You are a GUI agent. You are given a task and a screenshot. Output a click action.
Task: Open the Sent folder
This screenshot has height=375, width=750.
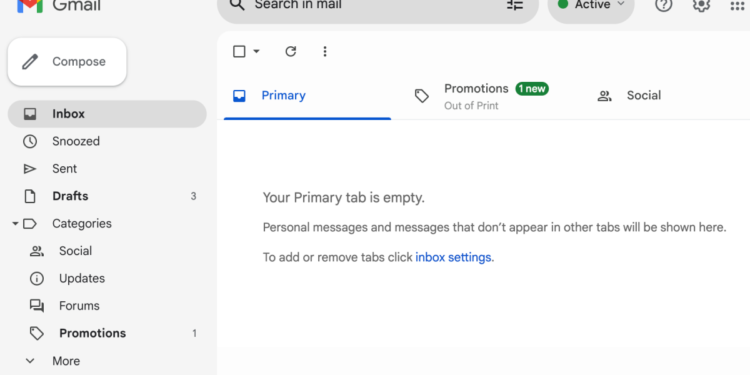[107, 169]
